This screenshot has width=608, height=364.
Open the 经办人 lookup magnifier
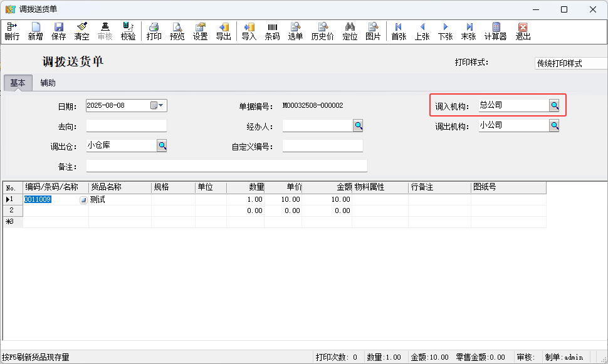359,125
